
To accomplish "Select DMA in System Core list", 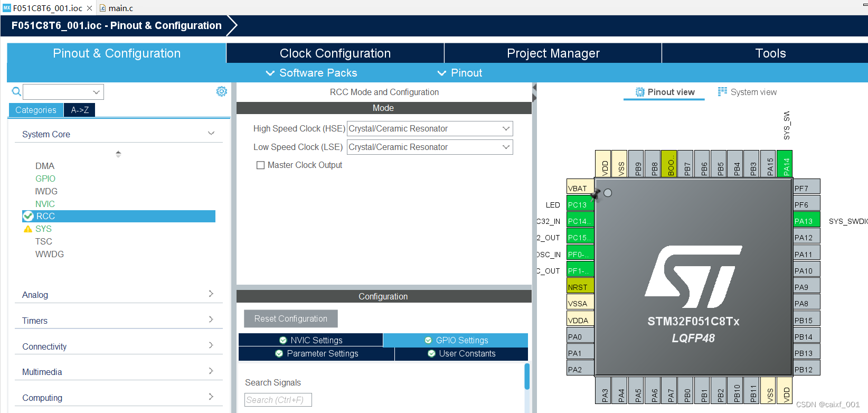I will click(x=45, y=166).
